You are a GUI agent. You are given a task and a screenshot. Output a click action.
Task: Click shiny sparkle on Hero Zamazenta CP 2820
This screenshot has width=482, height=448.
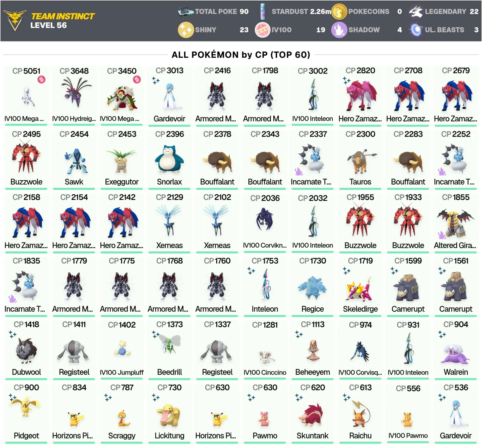point(346,81)
